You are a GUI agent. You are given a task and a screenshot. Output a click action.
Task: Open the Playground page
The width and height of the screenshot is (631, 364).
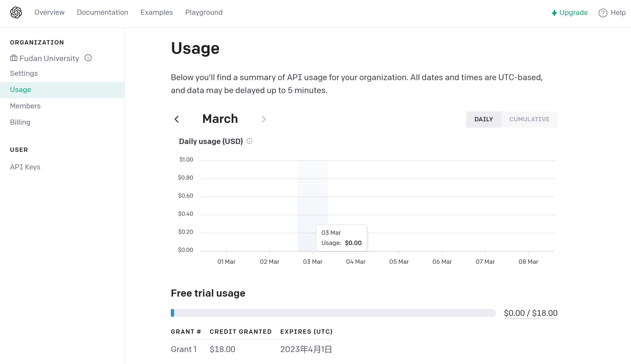[204, 12]
